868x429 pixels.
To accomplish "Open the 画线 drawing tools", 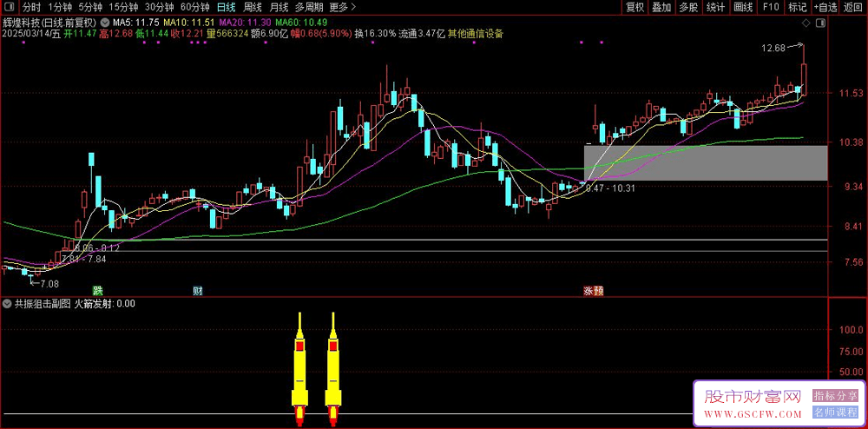I will coord(743,7).
